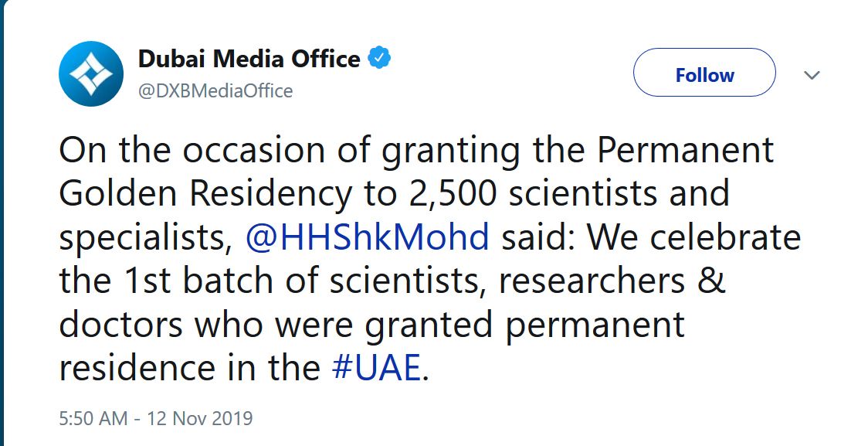The image size is (868, 446).
Task: Click the word 'doctors' in the tweet
Action: point(120,325)
